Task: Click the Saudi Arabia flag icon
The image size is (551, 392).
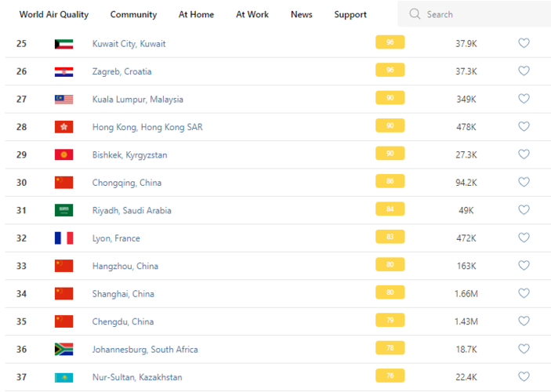Action: point(63,210)
